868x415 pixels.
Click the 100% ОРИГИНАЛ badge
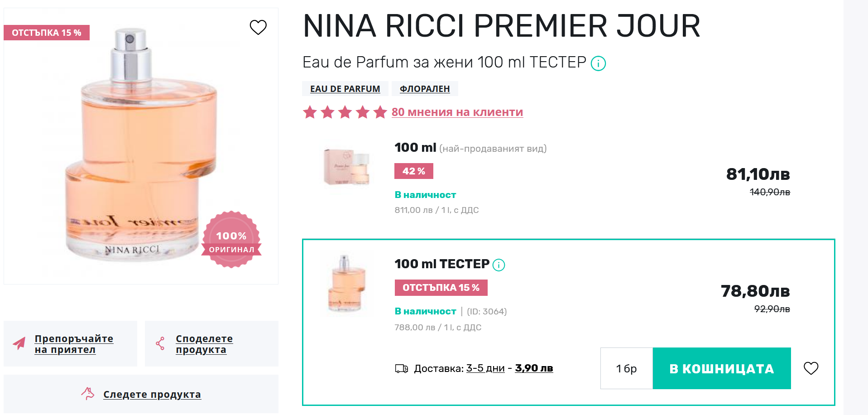(x=231, y=239)
